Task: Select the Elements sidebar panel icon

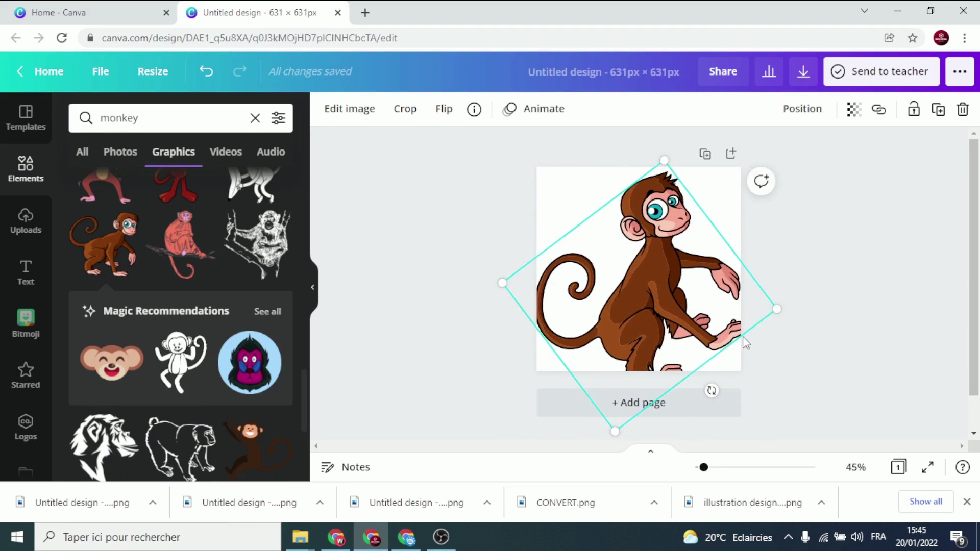Action: [26, 169]
